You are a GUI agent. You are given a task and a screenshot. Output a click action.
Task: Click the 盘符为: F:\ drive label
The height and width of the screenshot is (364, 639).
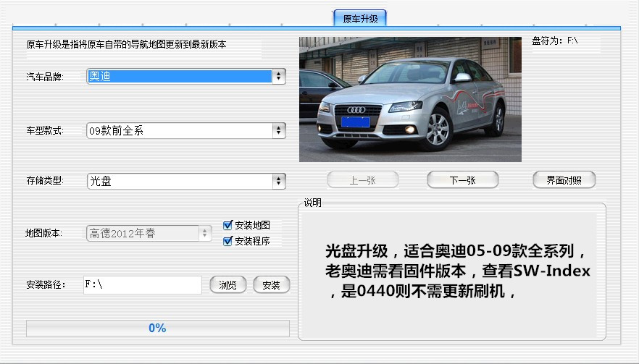(x=555, y=41)
